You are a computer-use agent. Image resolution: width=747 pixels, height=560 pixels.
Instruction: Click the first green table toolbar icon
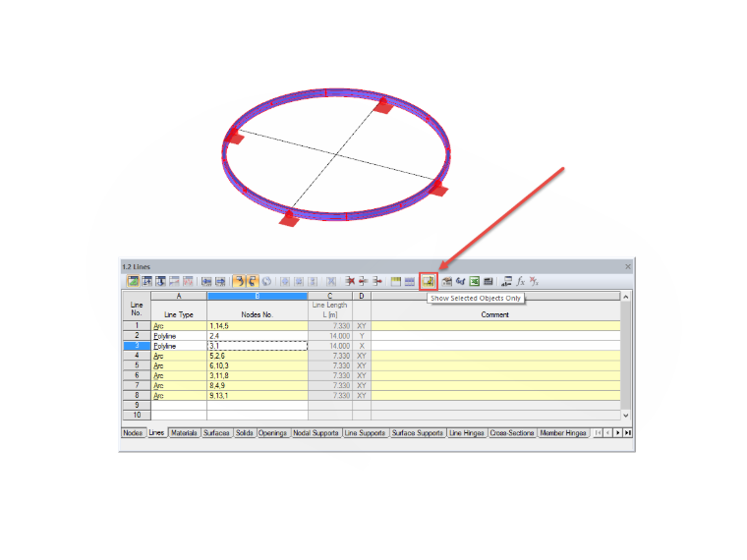133,281
